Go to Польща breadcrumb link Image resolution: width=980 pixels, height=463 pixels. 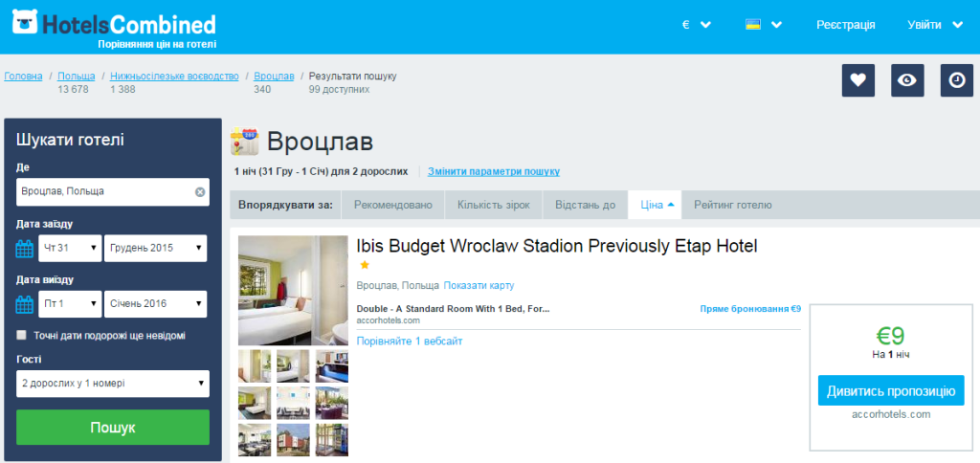(77, 77)
